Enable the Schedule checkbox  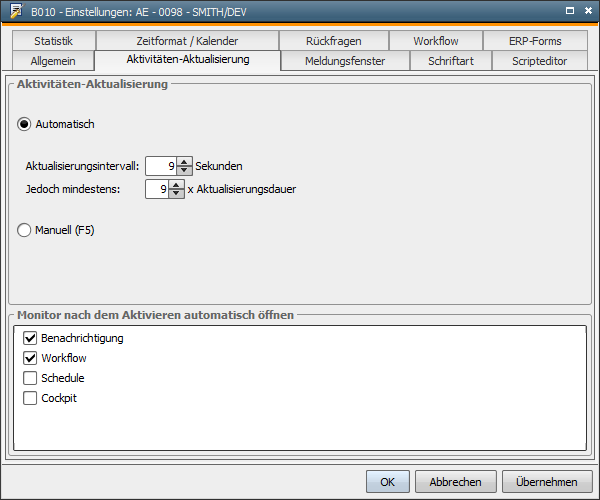click(29, 378)
